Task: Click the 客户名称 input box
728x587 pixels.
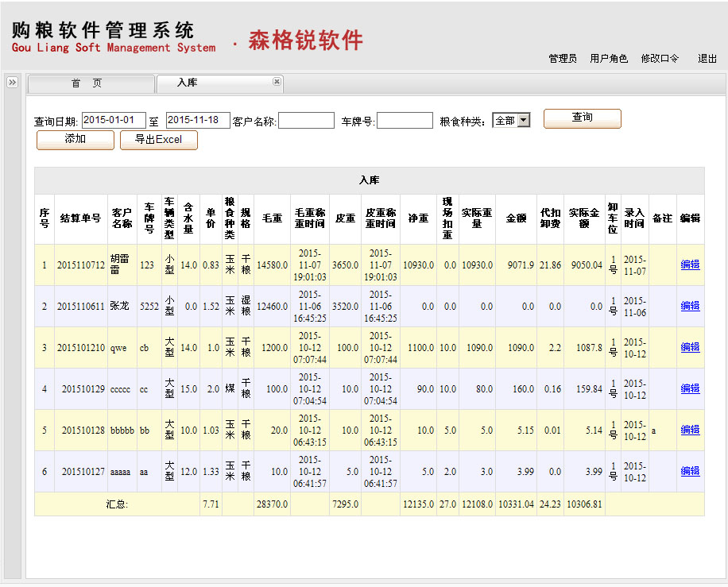Action: pos(306,121)
